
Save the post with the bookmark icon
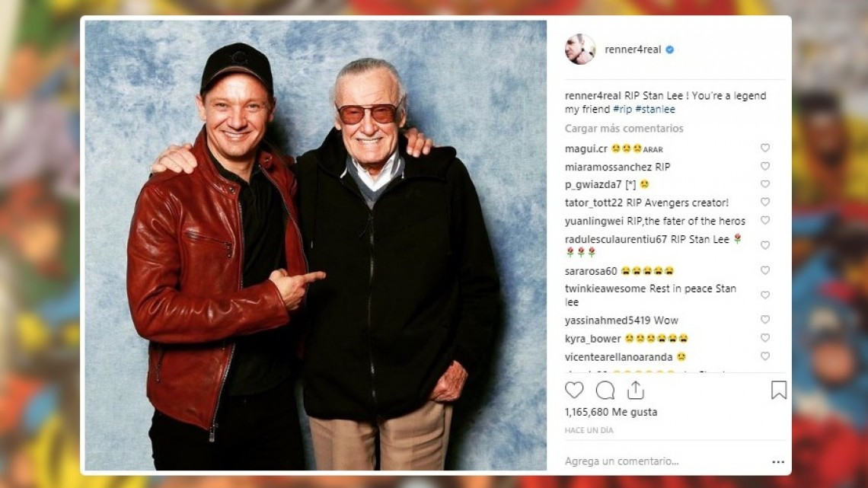point(778,390)
